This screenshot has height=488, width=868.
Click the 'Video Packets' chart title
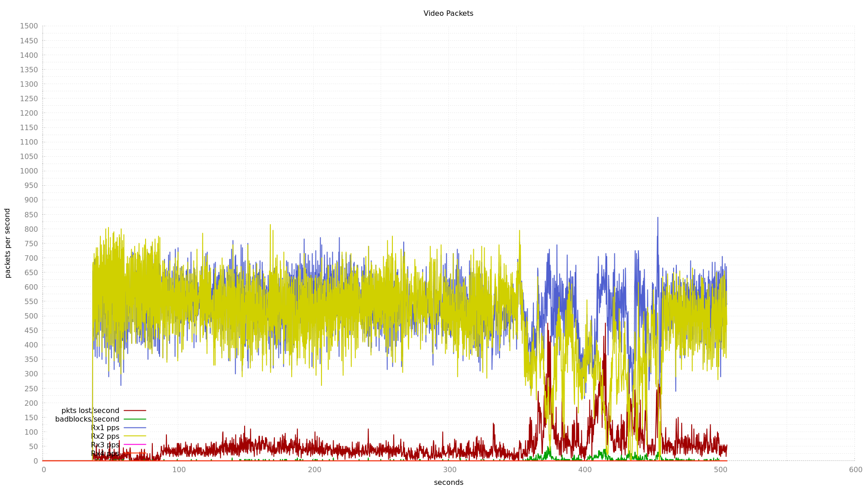(x=448, y=14)
